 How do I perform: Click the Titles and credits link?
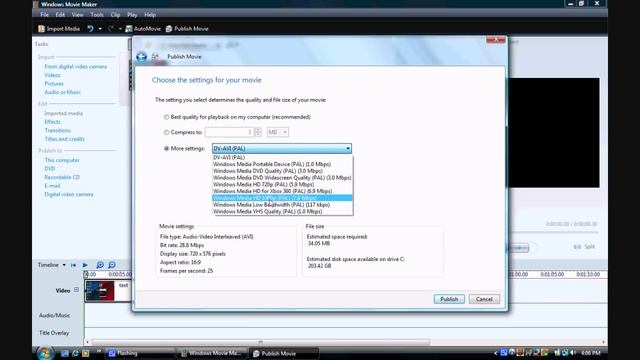click(64, 139)
